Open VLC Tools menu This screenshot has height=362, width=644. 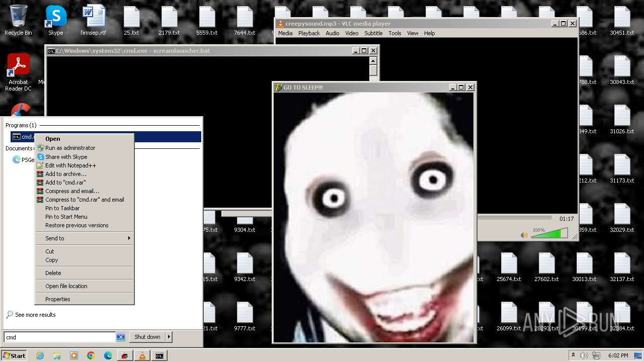pyautogui.click(x=395, y=33)
